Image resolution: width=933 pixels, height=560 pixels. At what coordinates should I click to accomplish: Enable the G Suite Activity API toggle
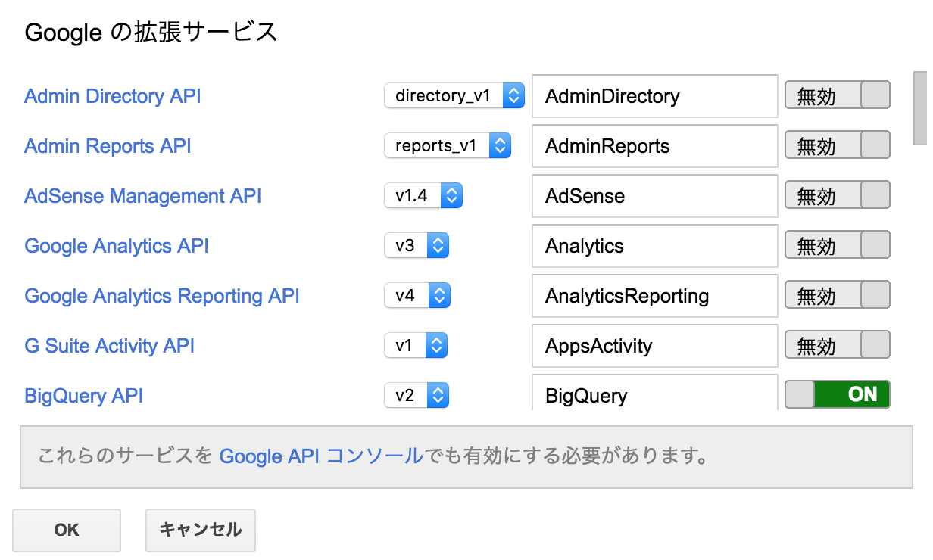837,344
